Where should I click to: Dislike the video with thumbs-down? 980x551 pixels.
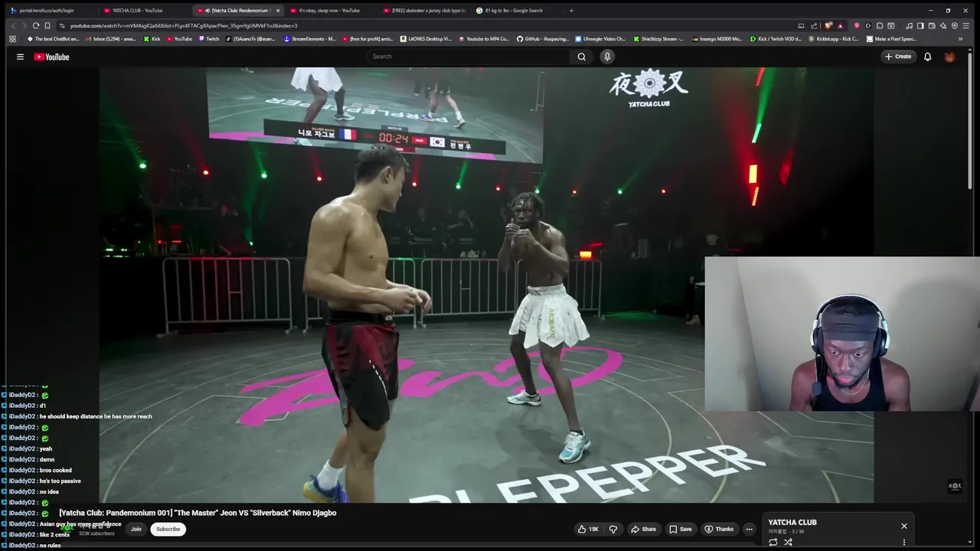[x=612, y=529]
